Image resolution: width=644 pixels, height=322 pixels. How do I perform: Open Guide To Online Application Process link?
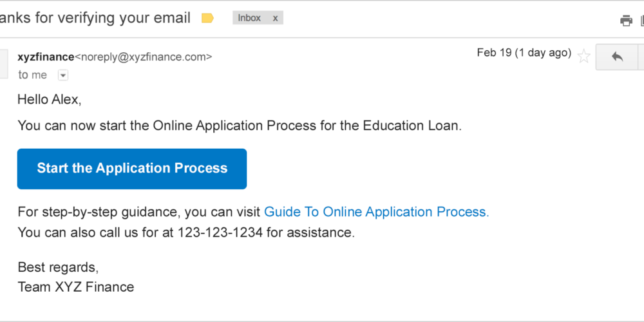(x=376, y=212)
